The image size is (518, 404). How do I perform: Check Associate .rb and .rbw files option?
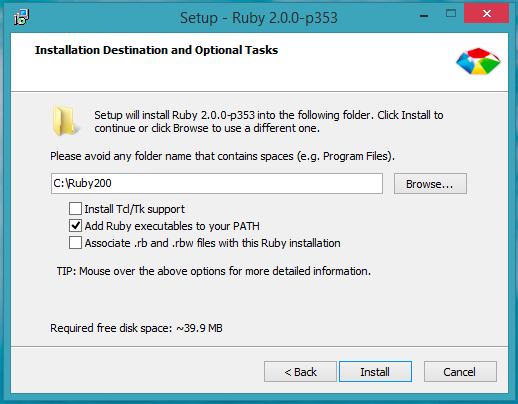pos(75,243)
